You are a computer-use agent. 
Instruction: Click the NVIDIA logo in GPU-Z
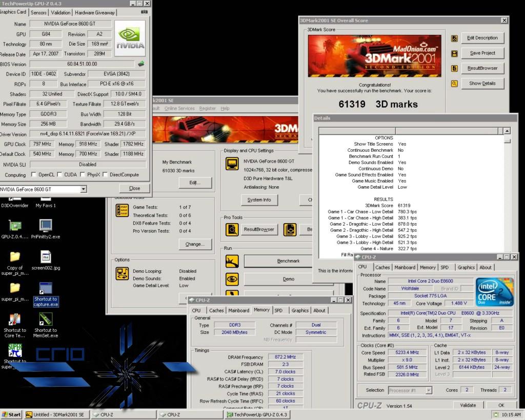click(x=130, y=38)
